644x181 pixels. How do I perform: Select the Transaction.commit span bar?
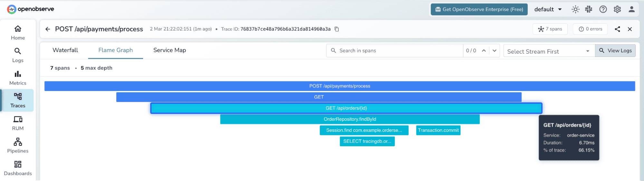coord(438,130)
